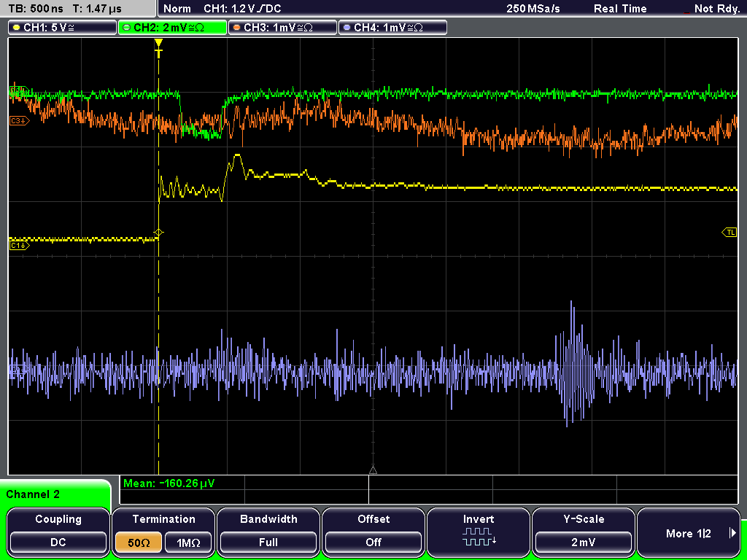Select the CH4: 1 mV channel tab
Viewport: 747px width, 560px height.
392,28
